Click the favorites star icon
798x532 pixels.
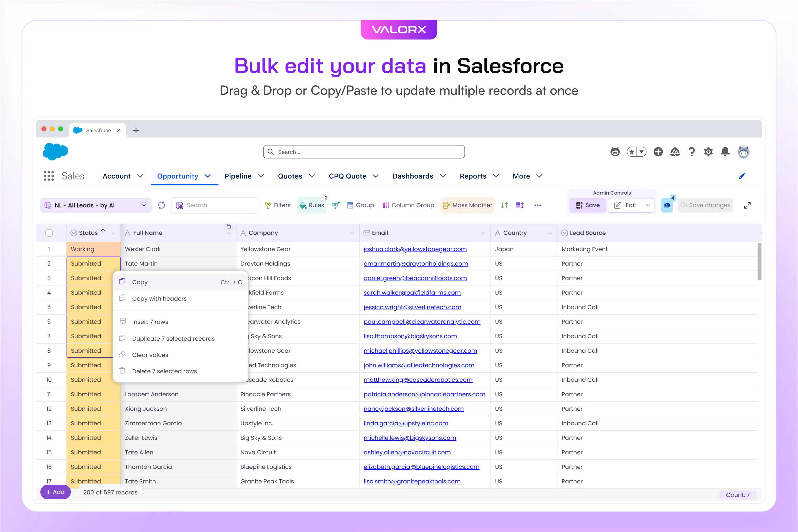632,152
